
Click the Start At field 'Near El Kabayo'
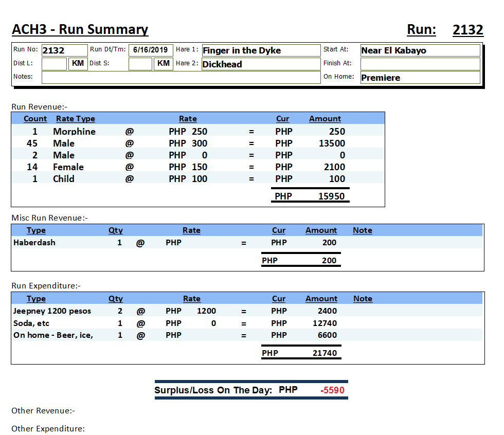(x=420, y=50)
